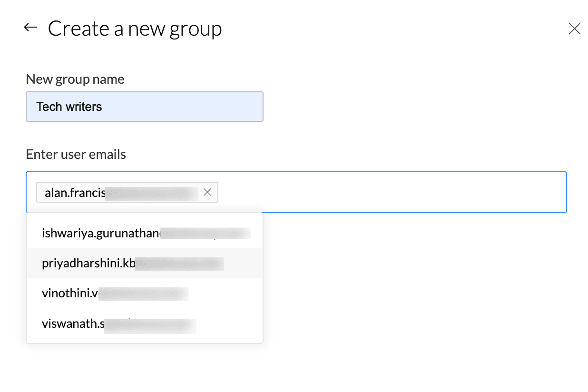The image size is (588, 392).
Task: Pick priyadharshini.kb from the suggestion list
Action: (88, 263)
